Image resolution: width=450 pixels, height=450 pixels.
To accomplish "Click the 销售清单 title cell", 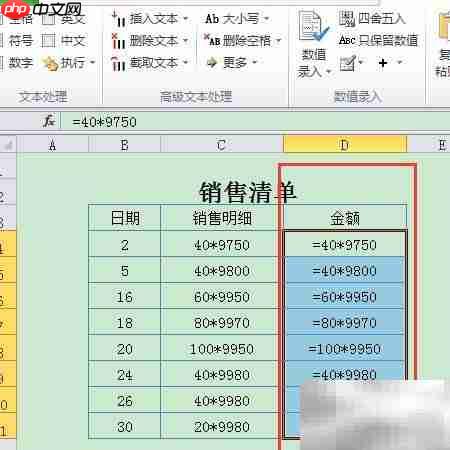I will 248,192.
